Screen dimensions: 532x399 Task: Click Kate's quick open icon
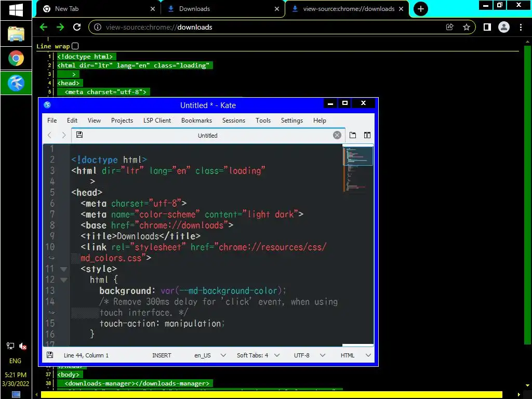coord(353,135)
